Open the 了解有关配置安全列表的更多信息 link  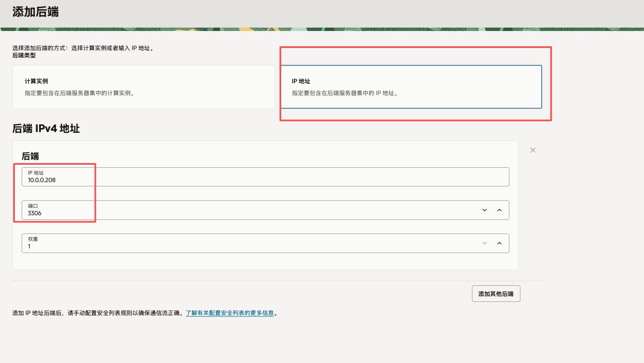(x=229, y=313)
